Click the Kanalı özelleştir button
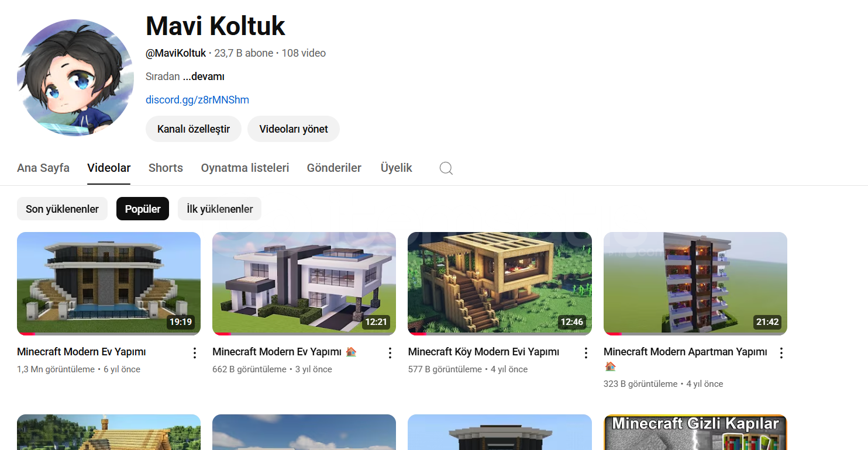The image size is (868, 450). 194,129
